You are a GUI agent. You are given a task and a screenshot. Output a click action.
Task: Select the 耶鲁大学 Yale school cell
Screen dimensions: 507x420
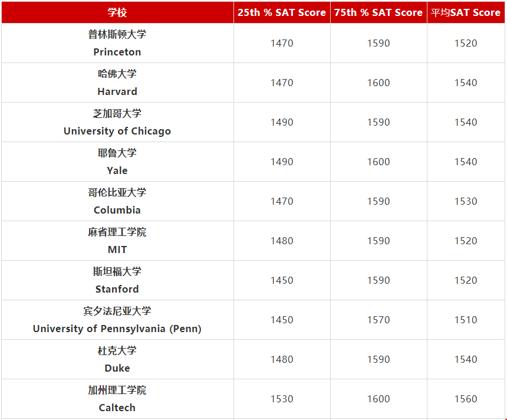(x=117, y=162)
